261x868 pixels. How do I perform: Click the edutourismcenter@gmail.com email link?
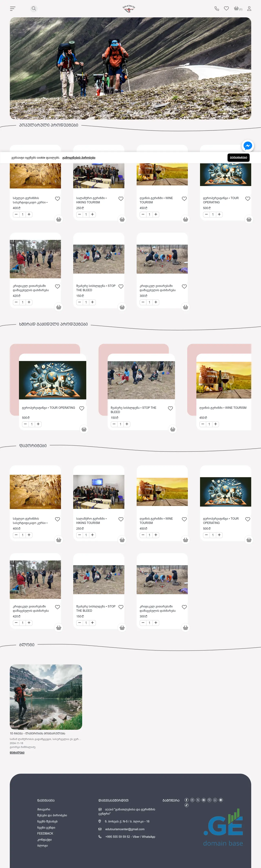click(x=125, y=829)
